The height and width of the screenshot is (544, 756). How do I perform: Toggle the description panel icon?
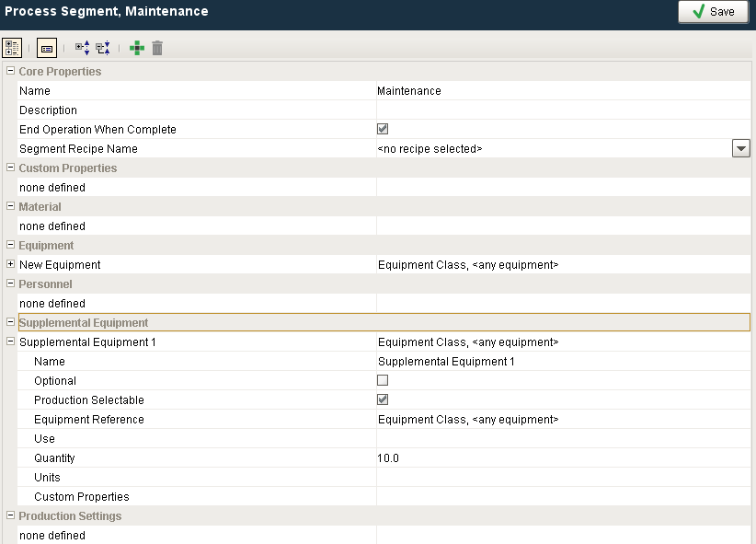pos(47,48)
